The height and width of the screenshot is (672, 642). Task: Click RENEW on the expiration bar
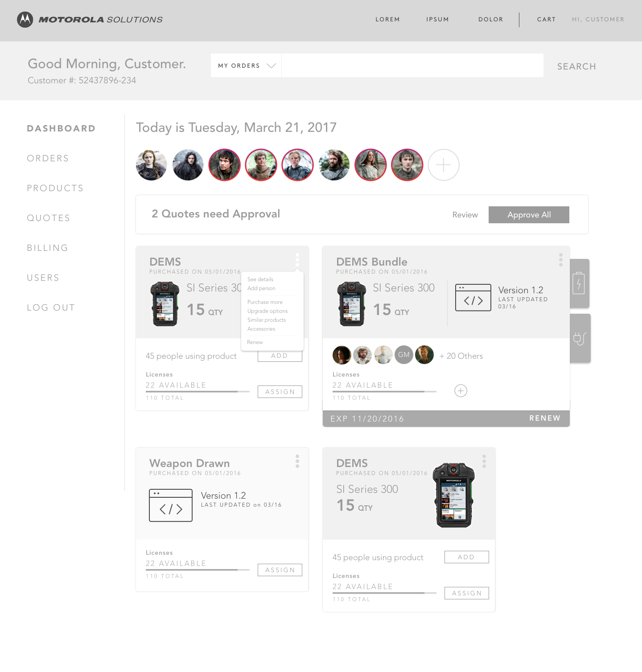[545, 418]
